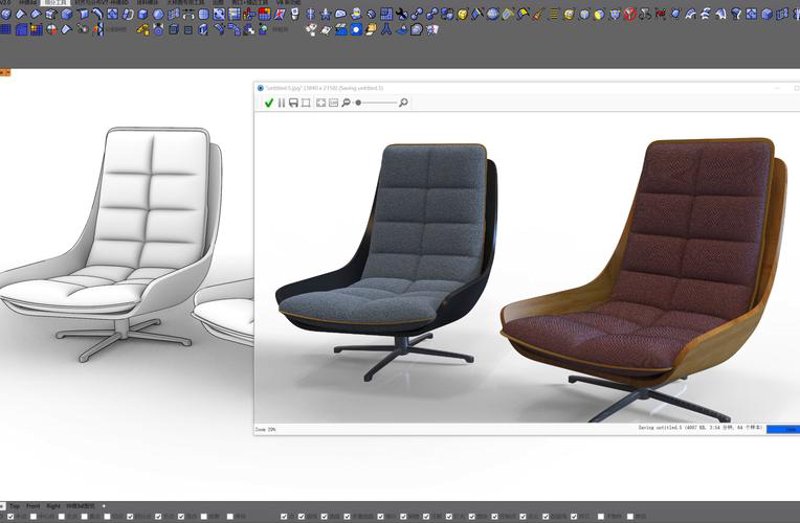Click the render window title bar text

(324, 88)
